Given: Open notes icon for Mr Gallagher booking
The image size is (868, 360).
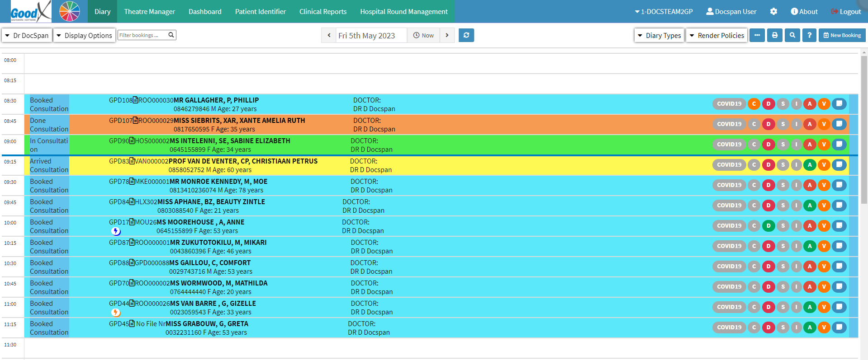Looking at the screenshot, I should click(x=839, y=104).
